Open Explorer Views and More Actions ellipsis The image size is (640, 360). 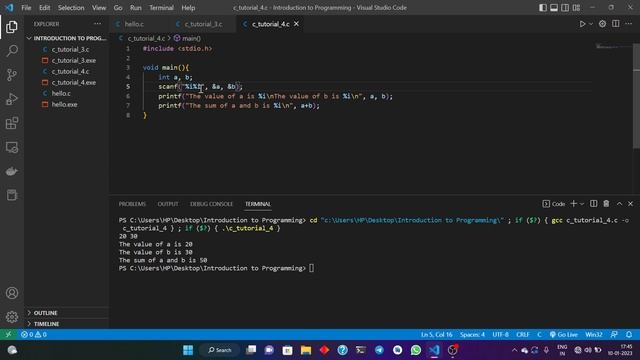pos(98,24)
